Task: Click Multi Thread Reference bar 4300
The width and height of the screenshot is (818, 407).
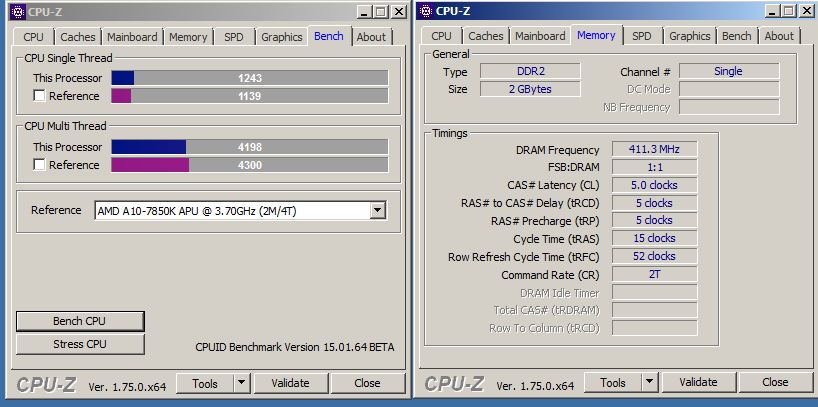Action: [x=250, y=165]
